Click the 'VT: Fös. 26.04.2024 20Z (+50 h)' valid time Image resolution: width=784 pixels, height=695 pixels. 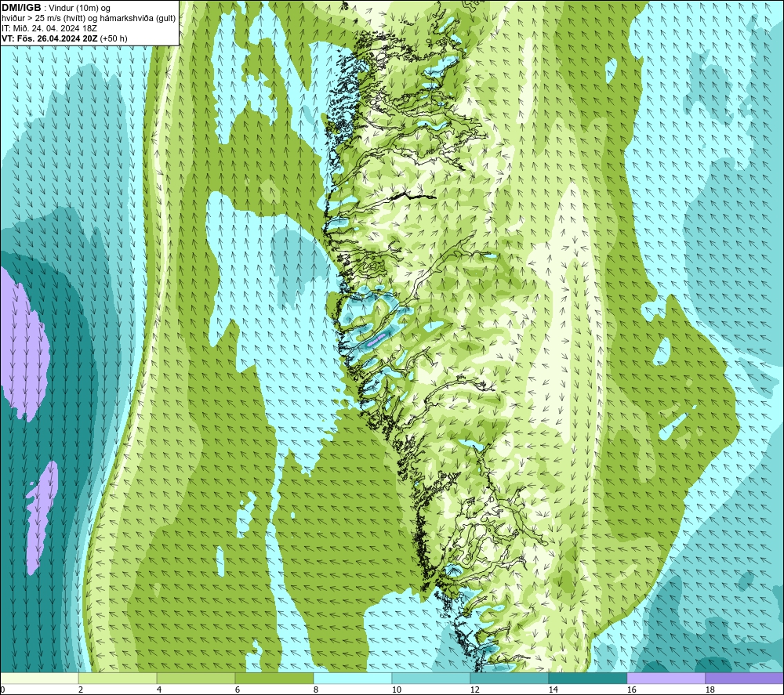[x=64, y=38]
